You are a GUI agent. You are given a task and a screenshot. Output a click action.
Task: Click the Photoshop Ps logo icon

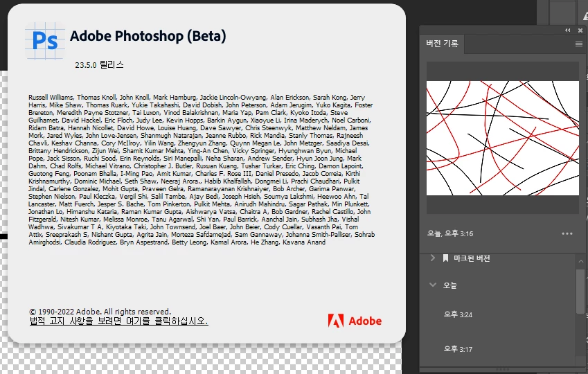tap(45, 40)
